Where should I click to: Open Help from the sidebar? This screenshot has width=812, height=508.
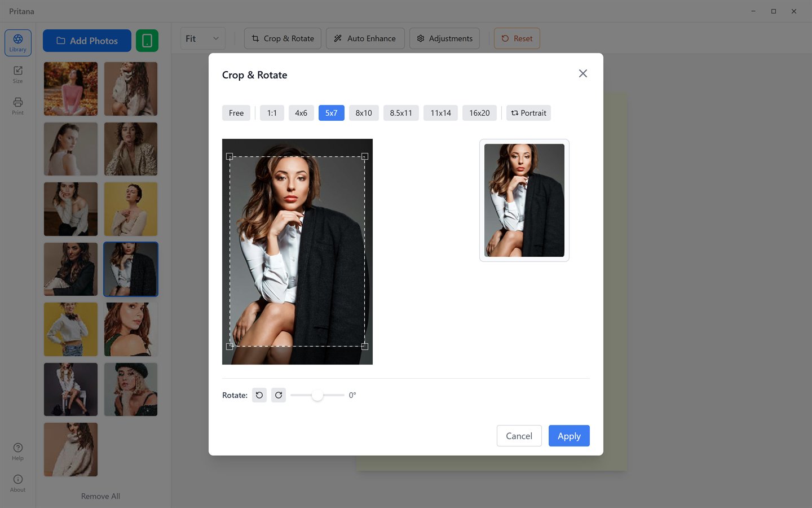(x=17, y=452)
